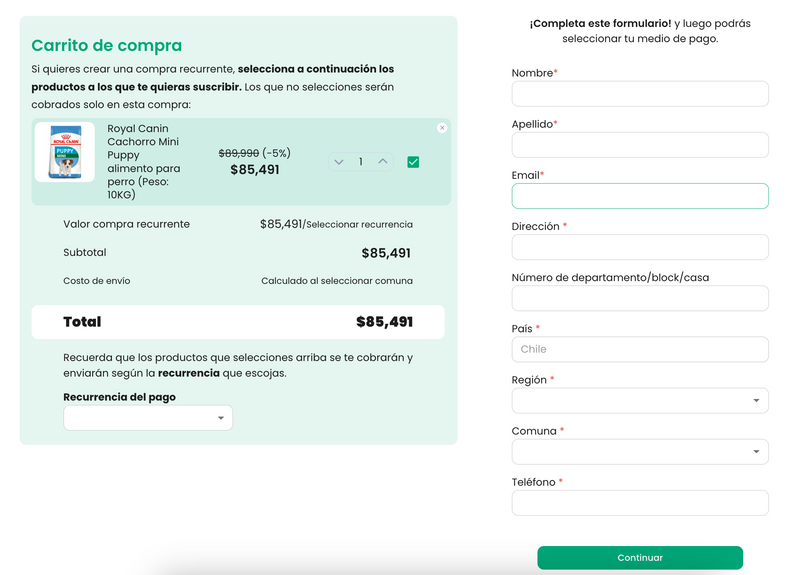Click the Royal Canin Puppy product thumbnail
The width and height of the screenshot is (800, 575).
[x=65, y=152]
